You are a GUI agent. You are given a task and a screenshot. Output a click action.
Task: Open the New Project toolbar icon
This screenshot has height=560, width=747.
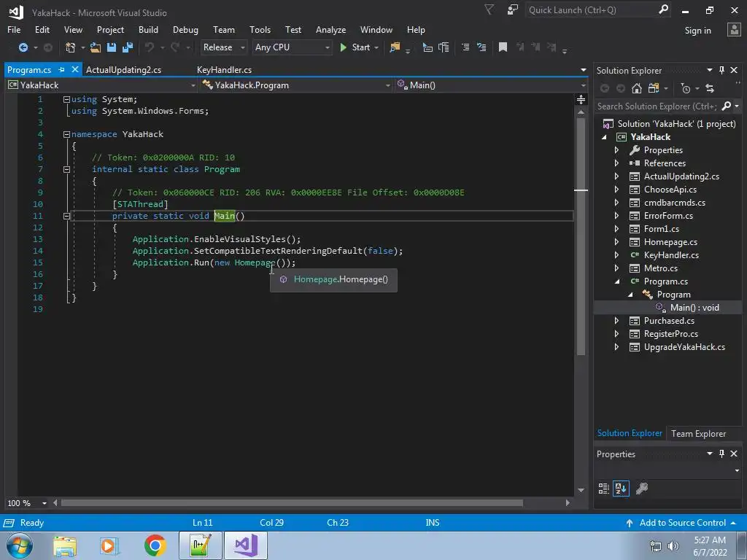71,47
